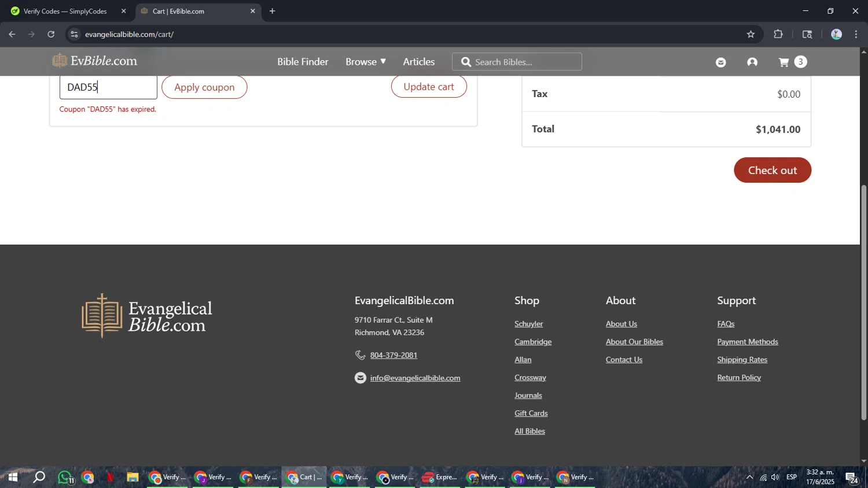Click the Apply coupon button
Screen dimensions: 868x488
(204, 87)
